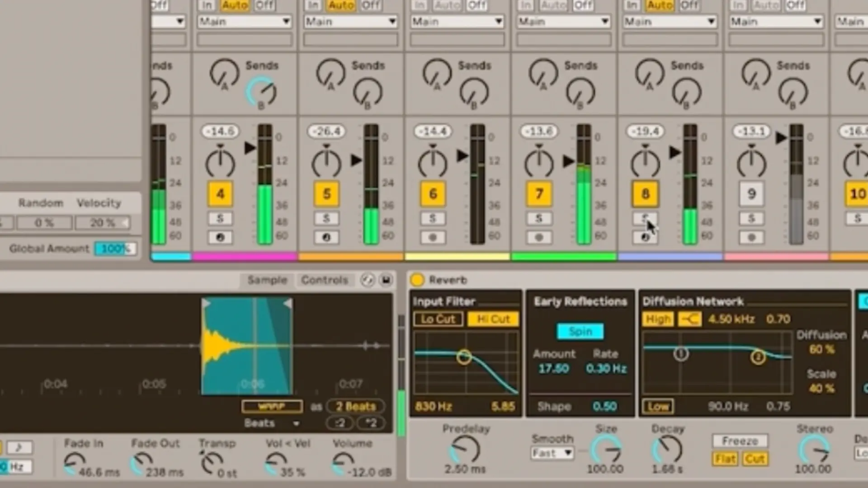Click the Reverb Predelay knob
The width and height of the screenshot is (868, 488).
click(465, 450)
